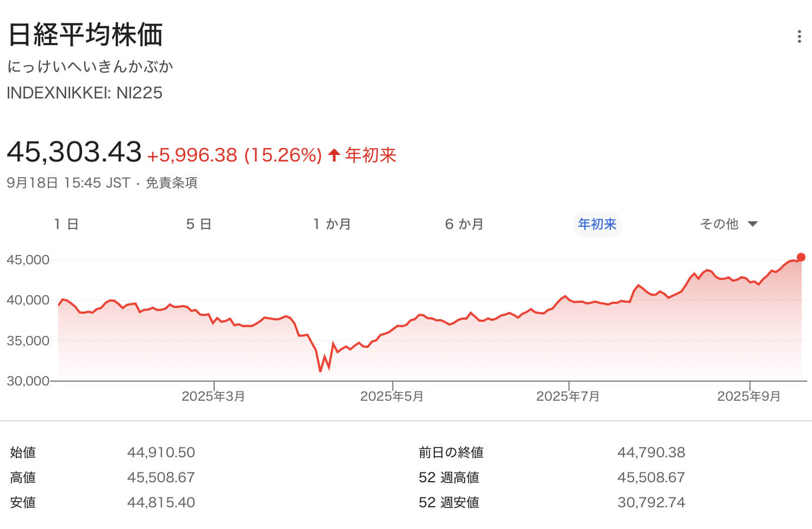Switch to the 6か月 view
The image size is (812, 529).
(464, 224)
